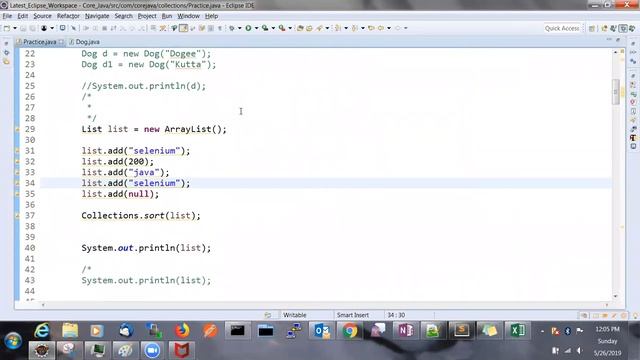Open Excel from the taskbar
The height and width of the screenshot is (360, 640).
[x=517, y=330]
